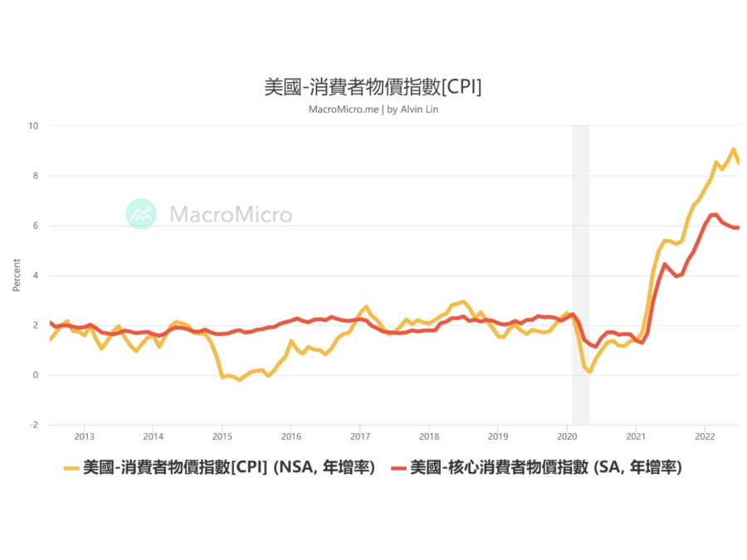Select the 2015 label on the x-axis

(222, 436)
